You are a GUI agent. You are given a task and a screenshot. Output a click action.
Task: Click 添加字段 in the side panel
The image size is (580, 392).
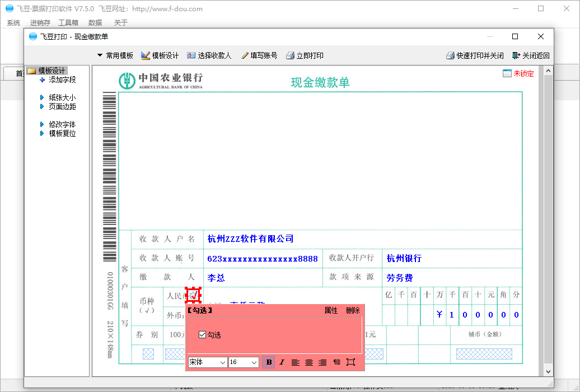click(58, 80)
